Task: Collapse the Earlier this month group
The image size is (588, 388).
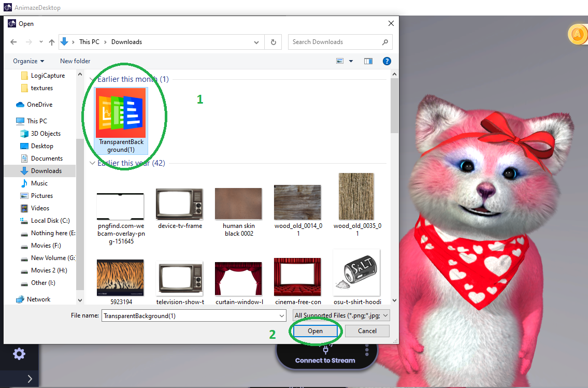Action: tap(93, 79)
